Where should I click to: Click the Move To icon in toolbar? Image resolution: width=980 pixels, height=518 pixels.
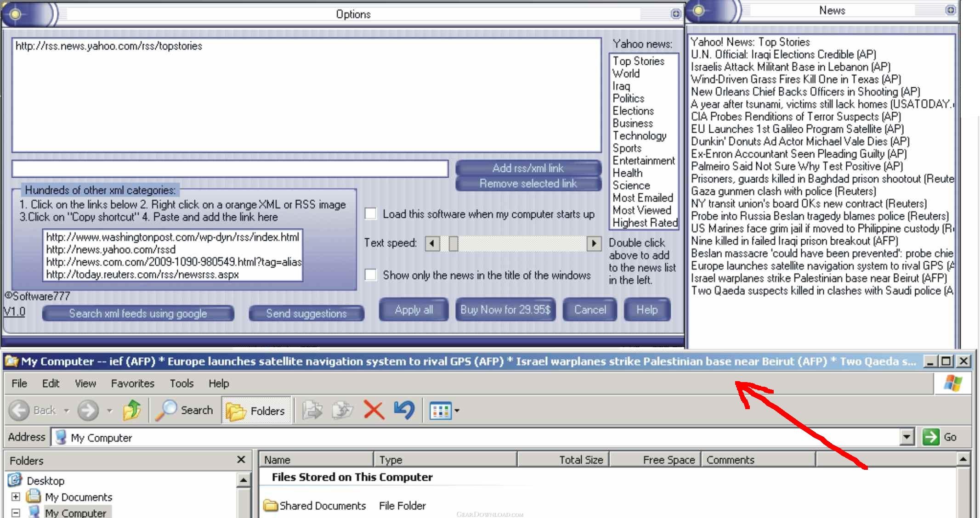click(312, 410)
